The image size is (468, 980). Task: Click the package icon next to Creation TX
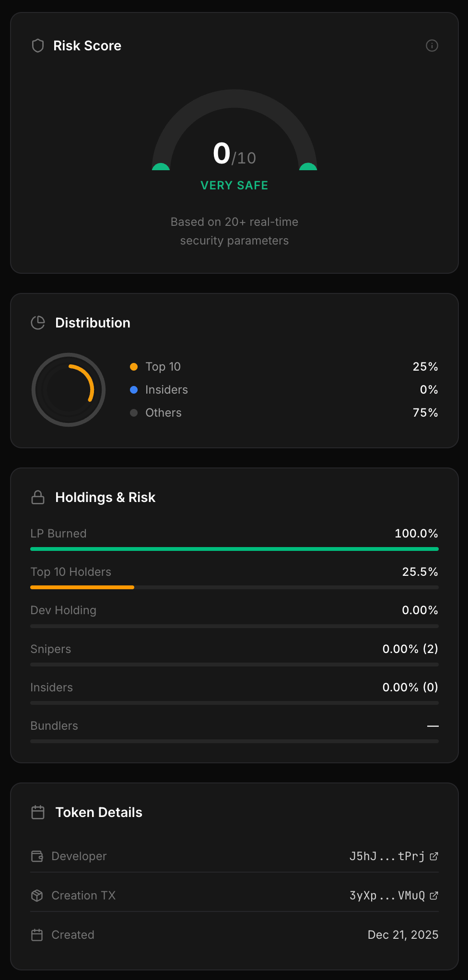37,896
